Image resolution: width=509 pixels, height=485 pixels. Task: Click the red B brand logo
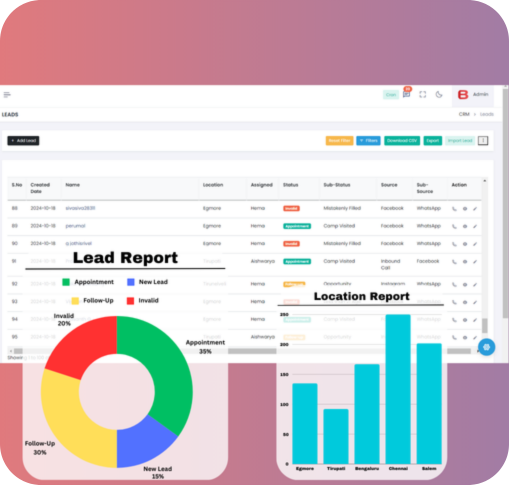click(x=463, y=95)
